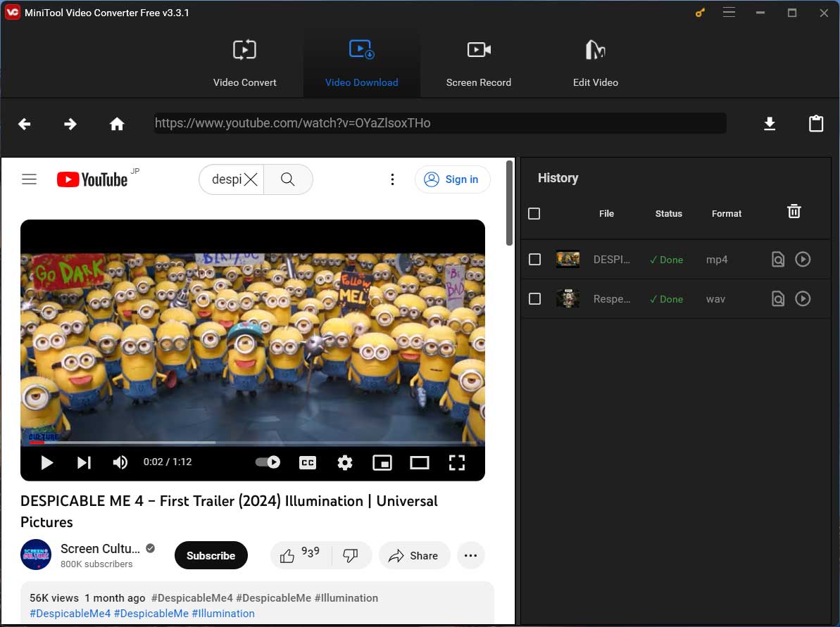Switch to Video Download tab
Viewport: 840px width, 627px height.
click(362, 63)
